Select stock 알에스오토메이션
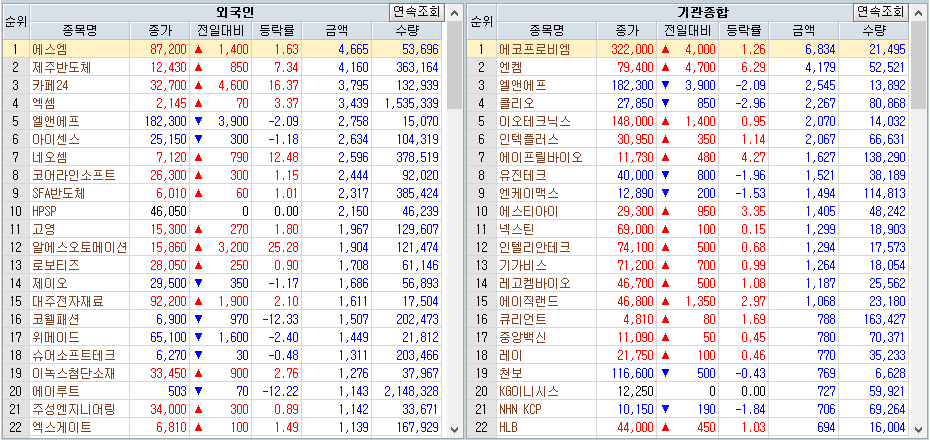 click(79, 247)
